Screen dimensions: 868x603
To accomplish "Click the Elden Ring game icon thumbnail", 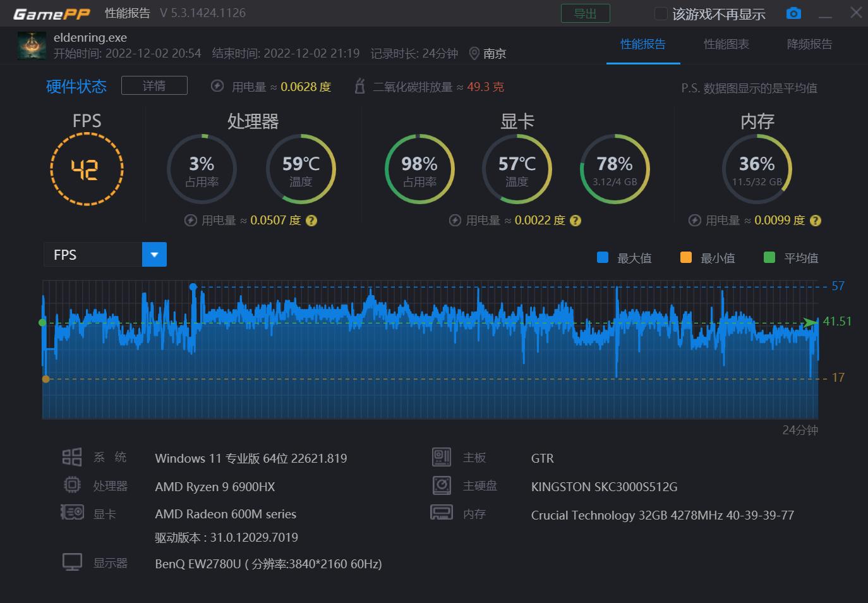I will coord(32,45).
